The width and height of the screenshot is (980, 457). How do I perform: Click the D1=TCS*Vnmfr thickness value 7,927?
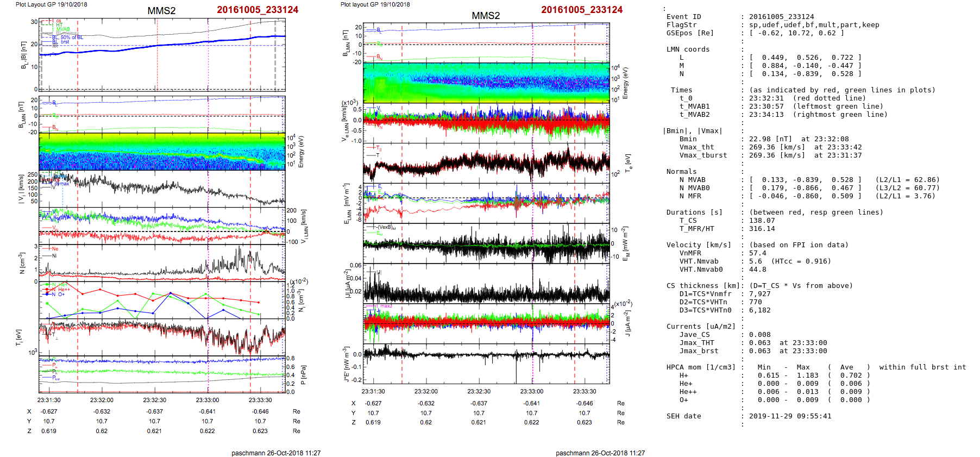click(760, 294)
